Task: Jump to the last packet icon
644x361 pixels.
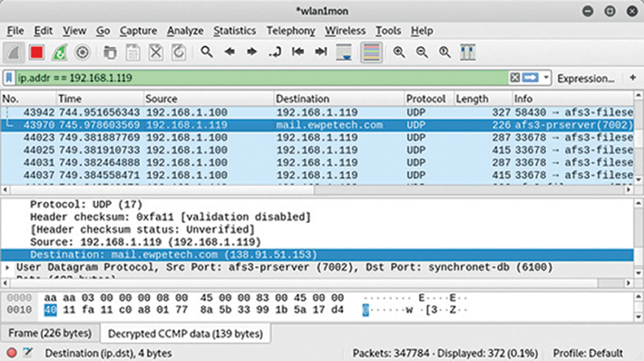Action: 321,52
